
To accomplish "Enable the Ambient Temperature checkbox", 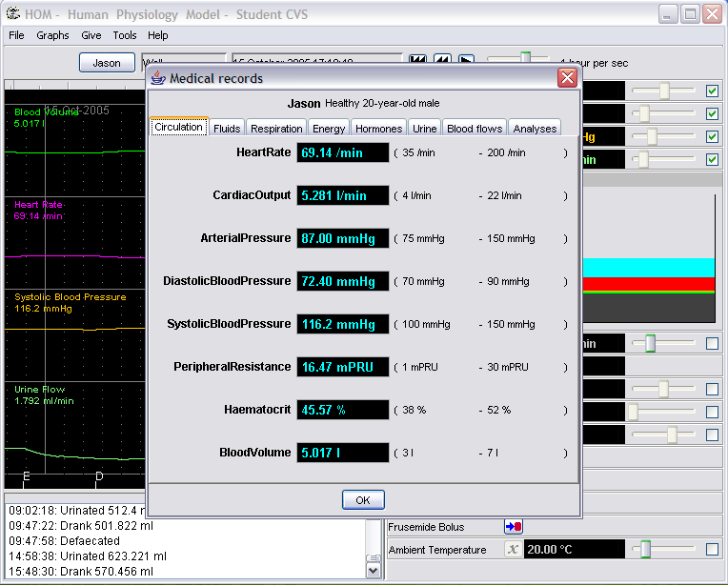I will (x=712, y=550).
